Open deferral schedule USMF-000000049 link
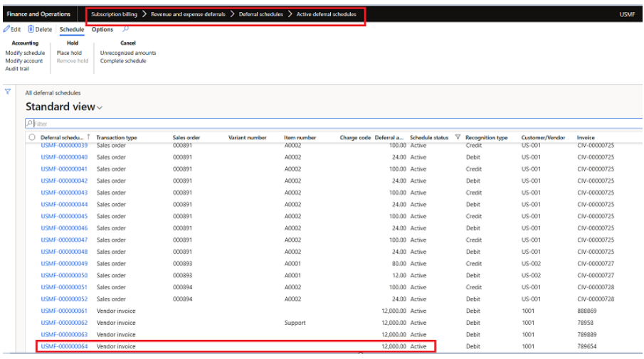 (64, 264)
